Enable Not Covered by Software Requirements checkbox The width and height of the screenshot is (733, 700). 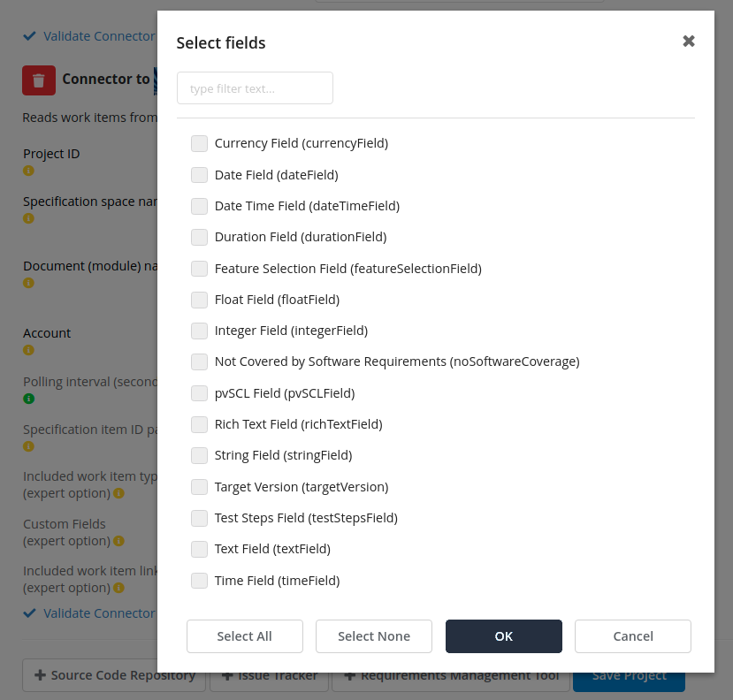(199, 361)
